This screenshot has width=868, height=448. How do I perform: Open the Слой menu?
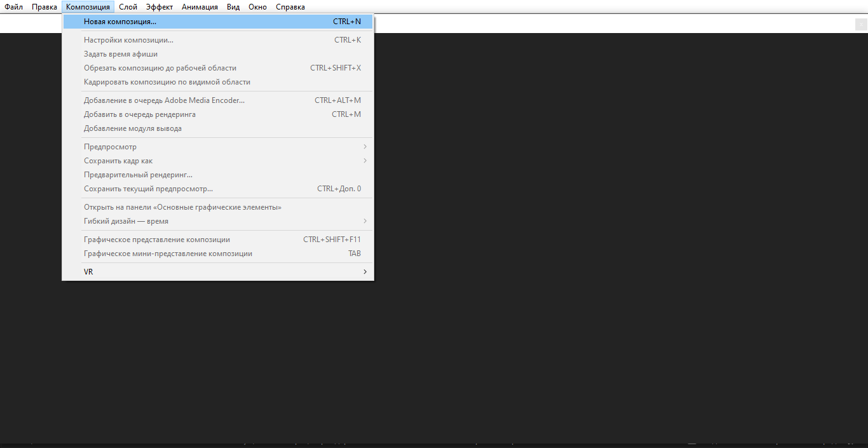tap(128, 7)
